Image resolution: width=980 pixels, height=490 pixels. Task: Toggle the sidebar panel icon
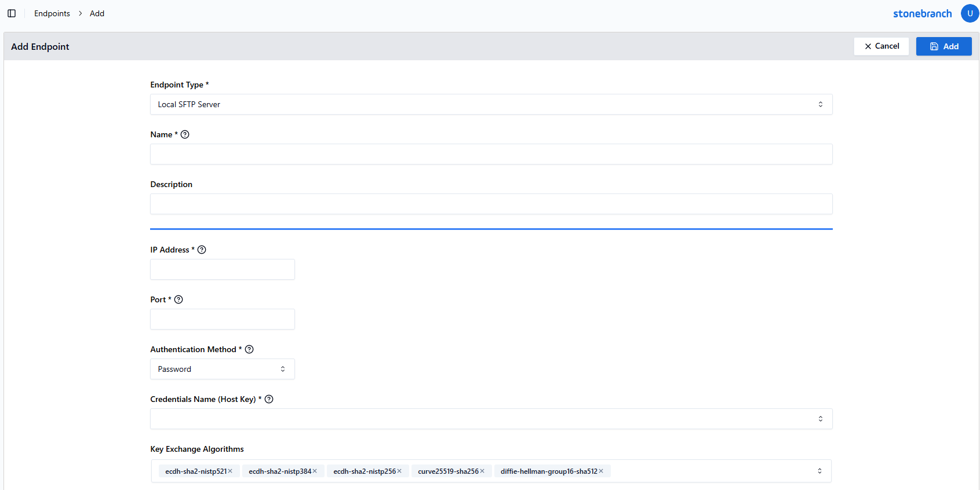12,13
